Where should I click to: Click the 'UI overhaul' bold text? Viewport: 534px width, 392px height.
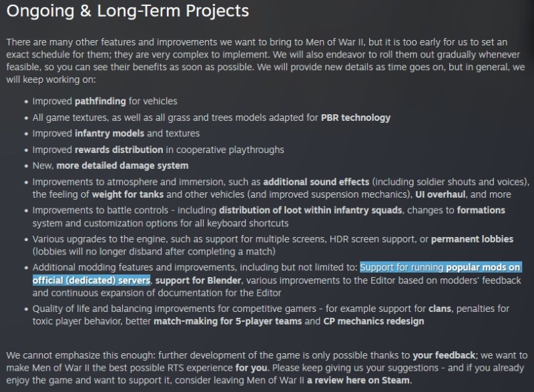pyautogui.click(x=440, y=194)
